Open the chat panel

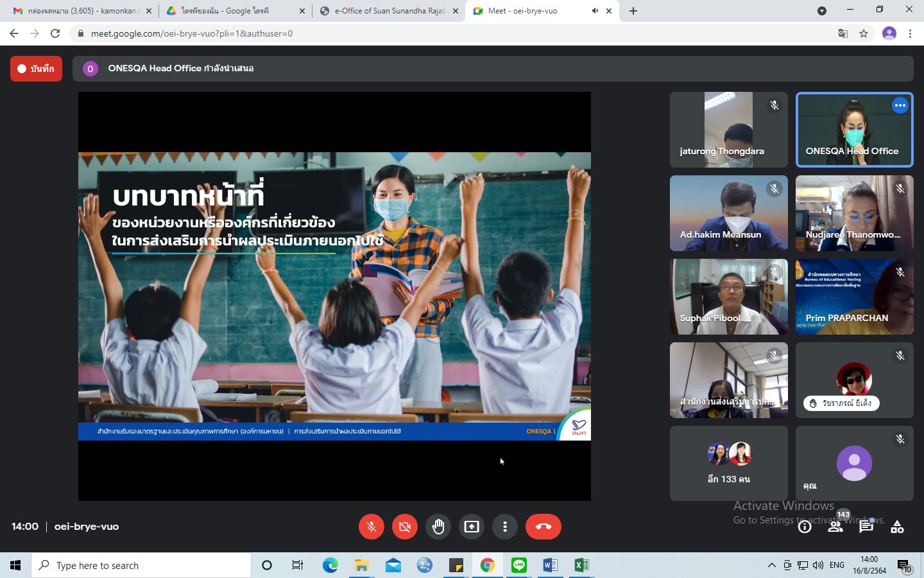(x=866, y=527)
